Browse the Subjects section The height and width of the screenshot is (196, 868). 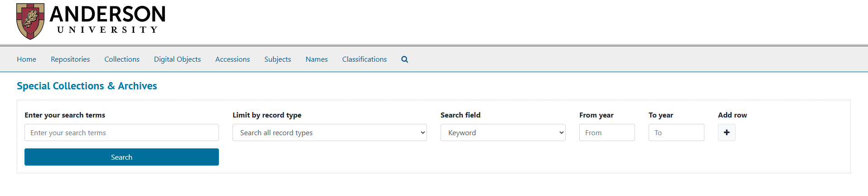pyautogui.click(x=277, y=59)
